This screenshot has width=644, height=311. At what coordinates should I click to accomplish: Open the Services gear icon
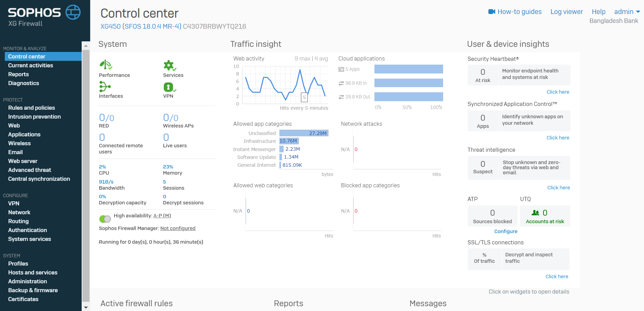(169, 65)
